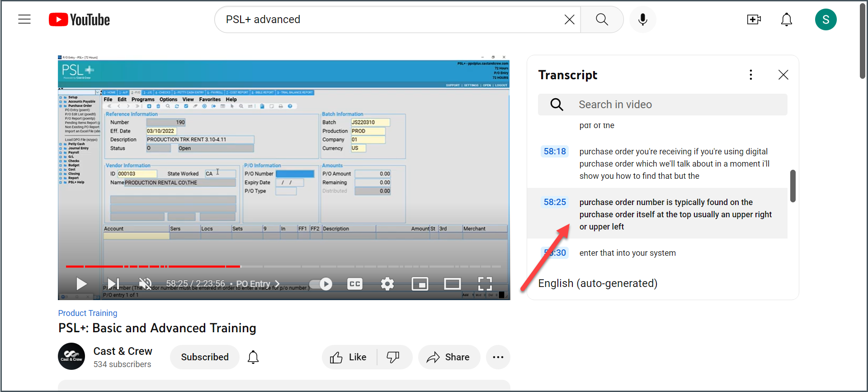Select transcript line 'enter that into your system'
This screenshot has height=392, width=868.
(x=627, y=253)
